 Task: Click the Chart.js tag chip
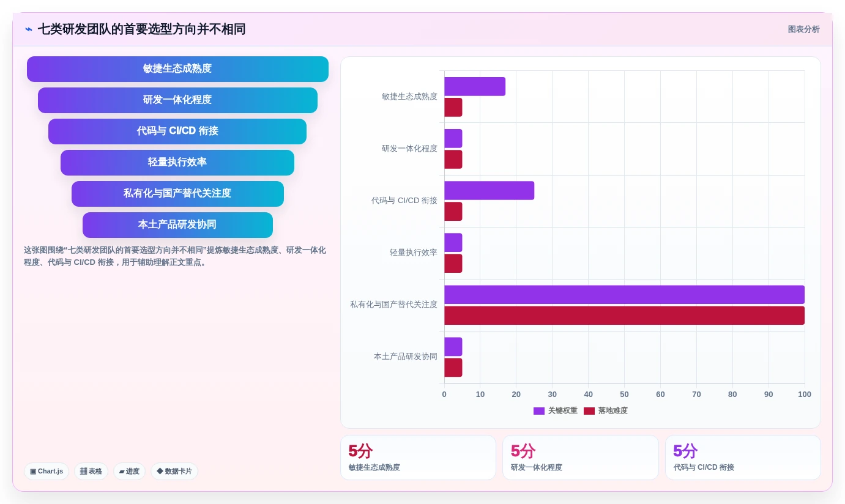(47, 472)
